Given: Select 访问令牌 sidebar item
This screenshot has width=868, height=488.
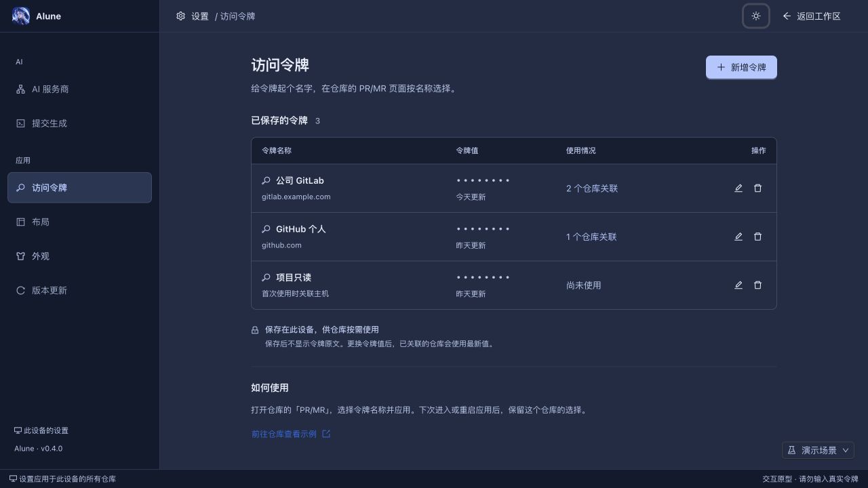Looking at the screenshot, I should click(79, 188).
